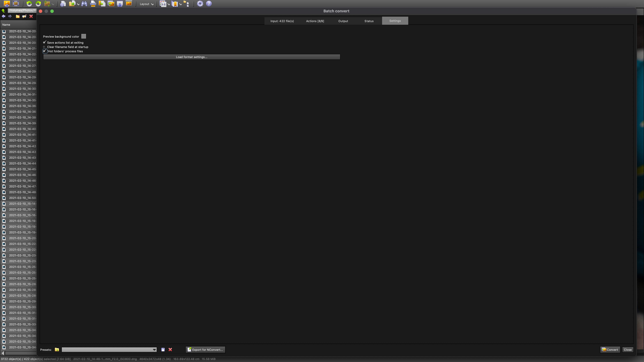Open the screen capture camera icon
The image size is (644, 362).
tap(120, 4)
